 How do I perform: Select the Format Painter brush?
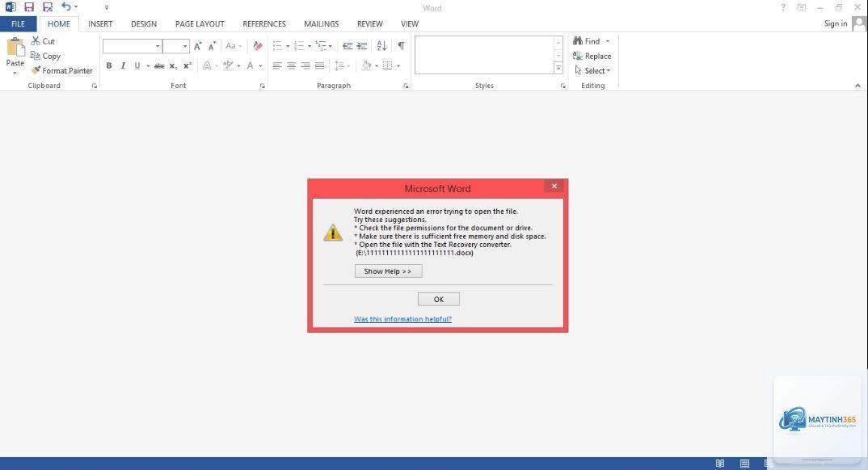pyautogui.click(x=61, y=70)
